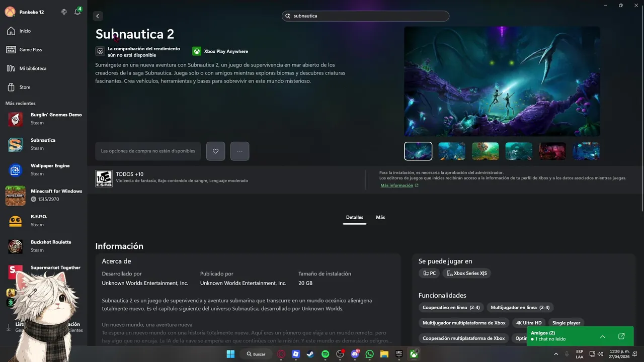
Task: Click the Xbox Play Anywhere logo
Action: click(196, 51)
